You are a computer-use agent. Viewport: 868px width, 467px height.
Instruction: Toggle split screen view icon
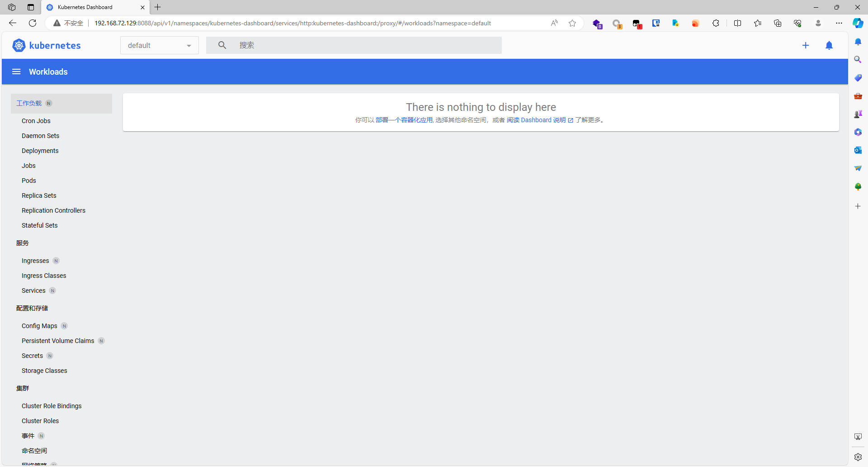point(737,23)
